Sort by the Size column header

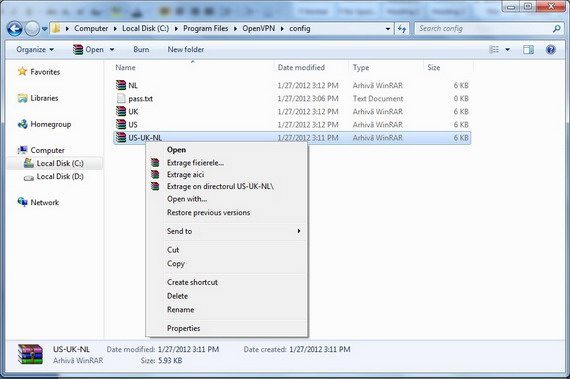434,68
